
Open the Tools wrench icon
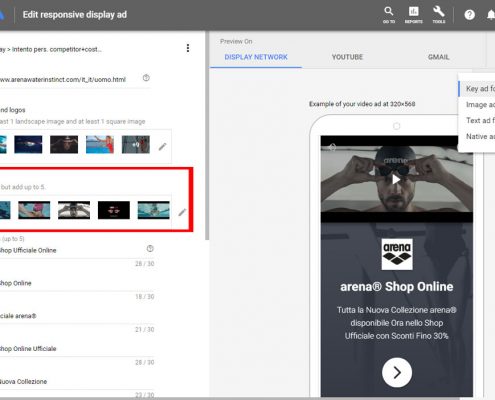[x=439, y=15]
